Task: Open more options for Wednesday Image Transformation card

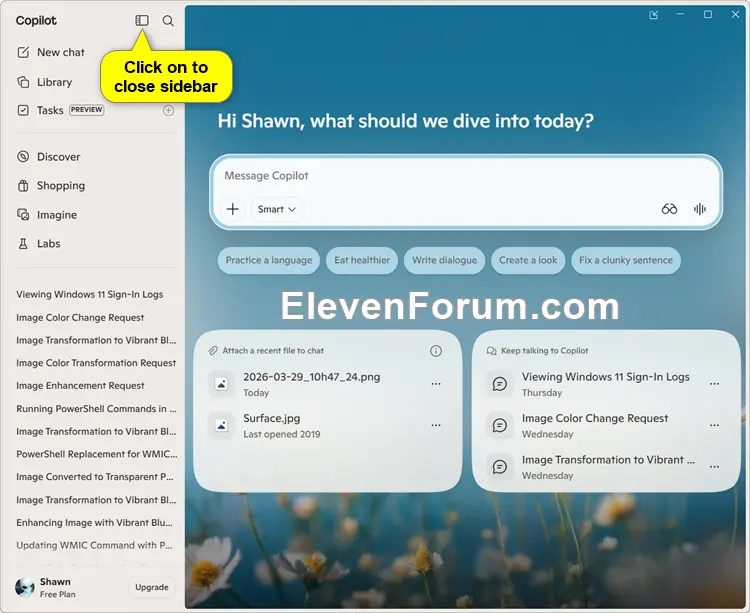Action: click(714, 467)
